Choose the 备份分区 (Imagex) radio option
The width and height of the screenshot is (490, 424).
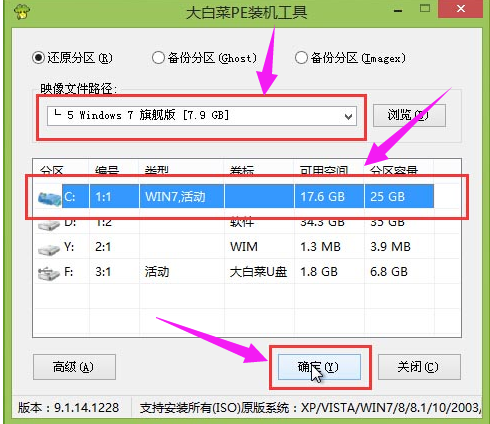click(x=350, y=58)
